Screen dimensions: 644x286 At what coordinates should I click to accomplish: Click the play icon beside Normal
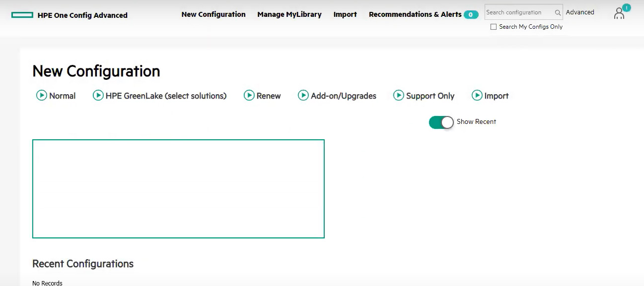42,95
